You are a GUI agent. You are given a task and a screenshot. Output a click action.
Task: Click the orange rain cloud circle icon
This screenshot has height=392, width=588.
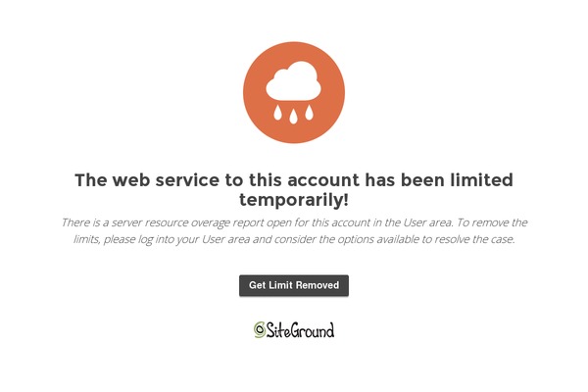(x=294, y=92)
